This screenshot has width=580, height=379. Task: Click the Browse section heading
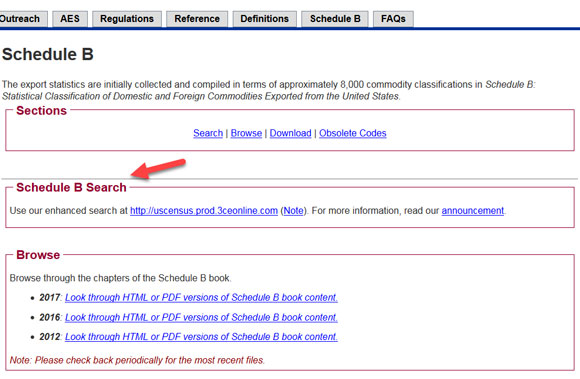(38, 255)
